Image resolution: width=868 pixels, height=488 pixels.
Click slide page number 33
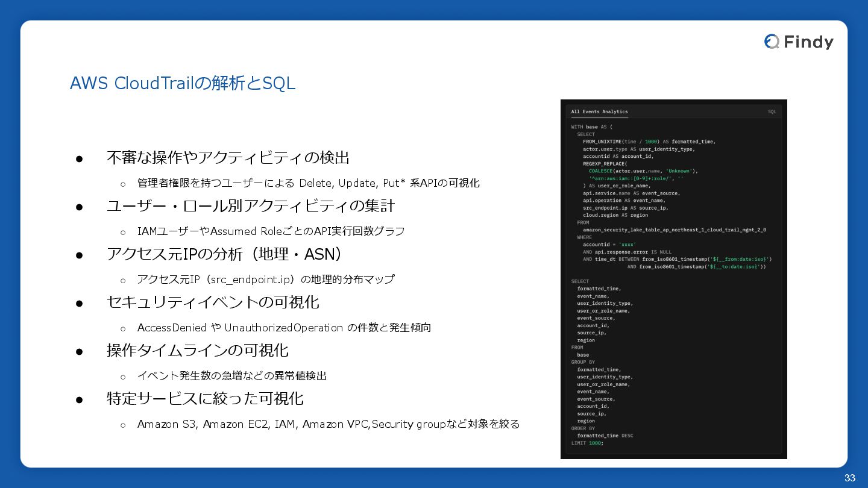click(850, 478)
